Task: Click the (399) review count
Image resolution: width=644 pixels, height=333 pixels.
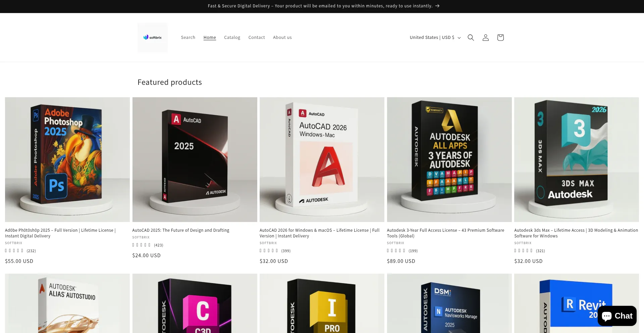Action: (286, 251)
